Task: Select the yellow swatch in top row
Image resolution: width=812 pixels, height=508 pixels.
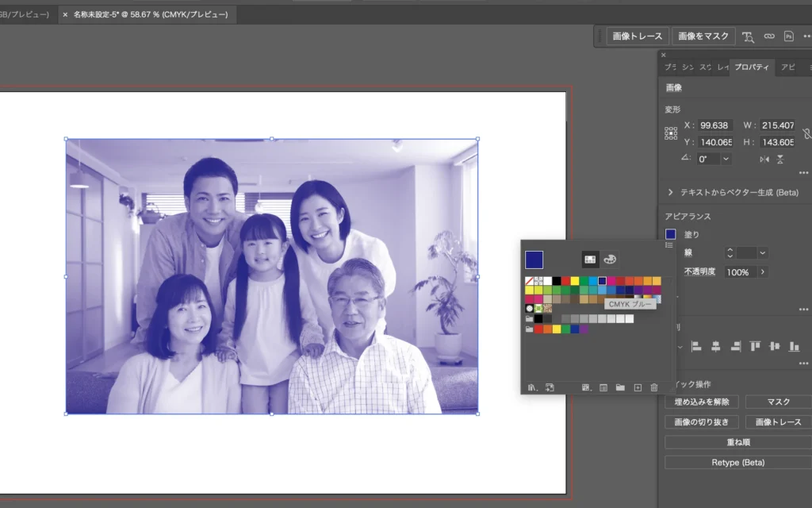Action: pos(575,280)
